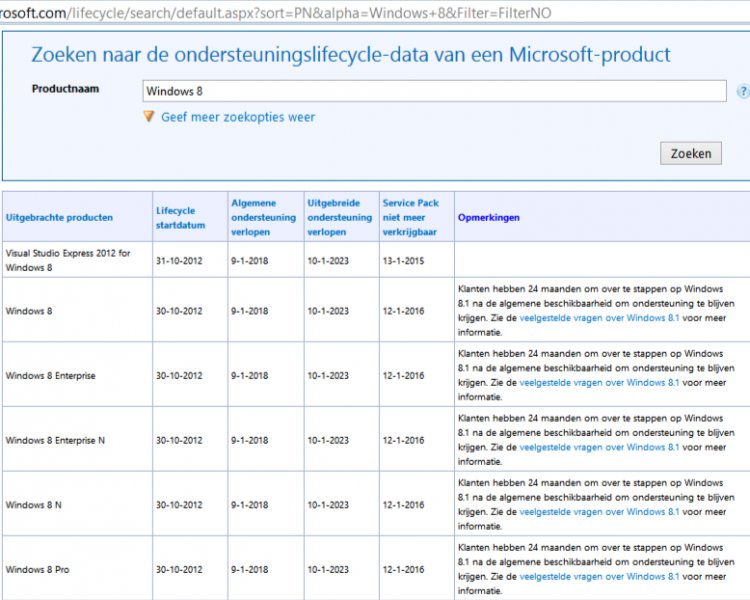Viewport: 750px width, 600px height.
Task: Sort by 'Uitgebrachte producten' column header
Action: (x=59, y=217)
